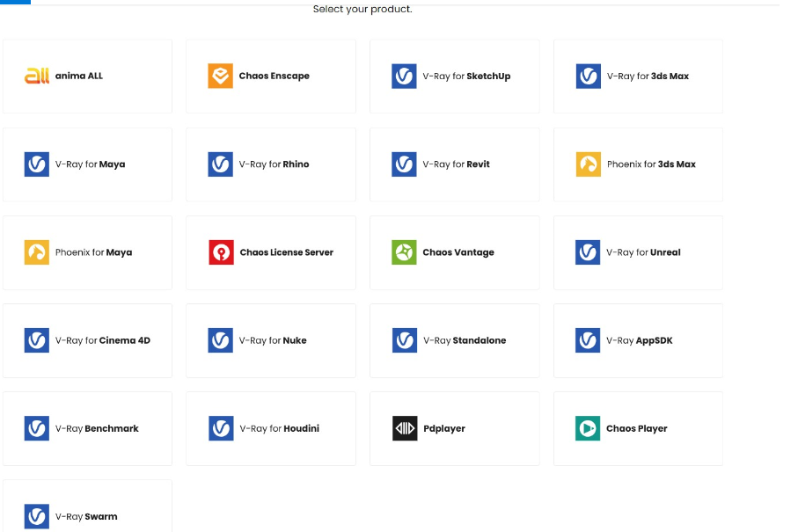Select the Pdplayer text label
The height and width of the screenshot is (532, 798).
coord(444,429)
